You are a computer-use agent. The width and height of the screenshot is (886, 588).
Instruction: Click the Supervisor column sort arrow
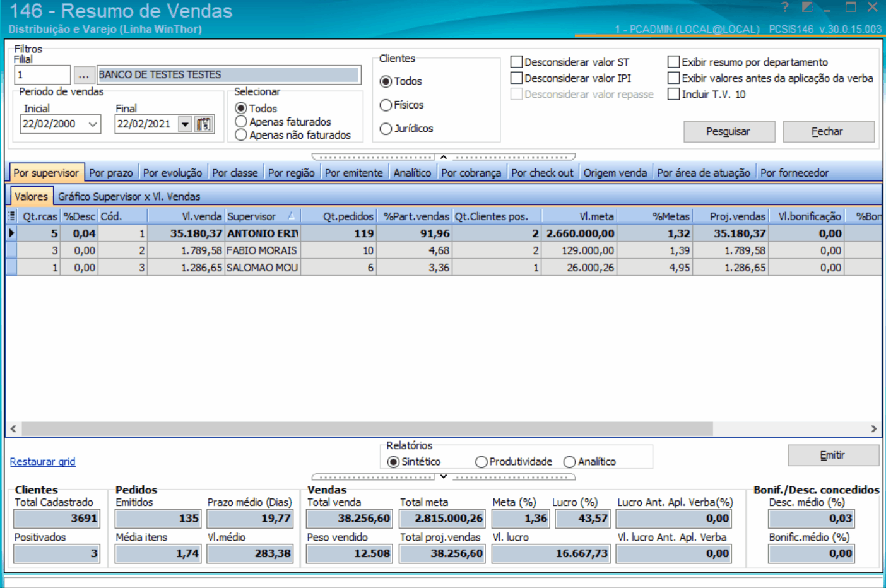tap(291, 216)
